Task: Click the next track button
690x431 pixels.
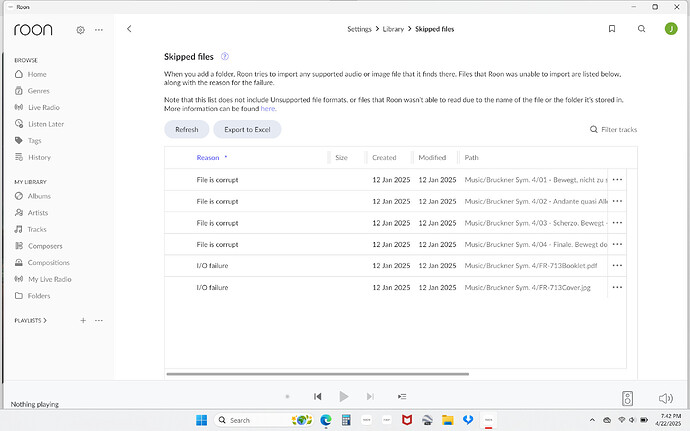Action: [370, 396]
